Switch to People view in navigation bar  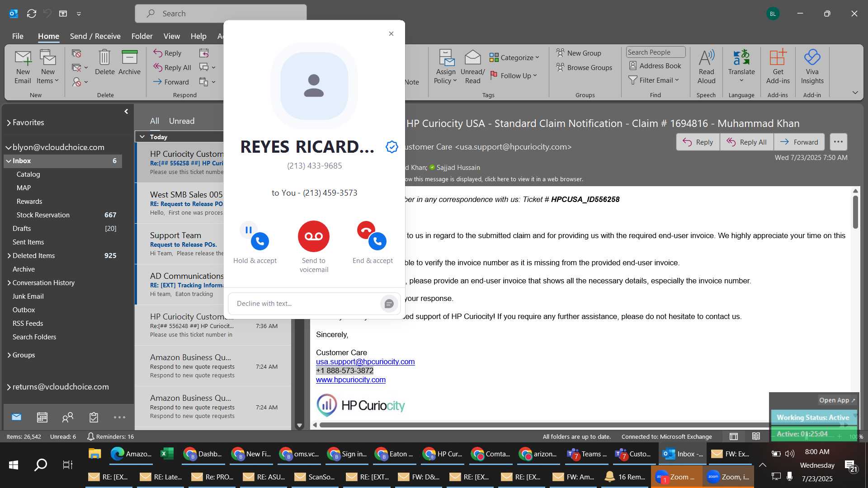click(x=68, y=418)
